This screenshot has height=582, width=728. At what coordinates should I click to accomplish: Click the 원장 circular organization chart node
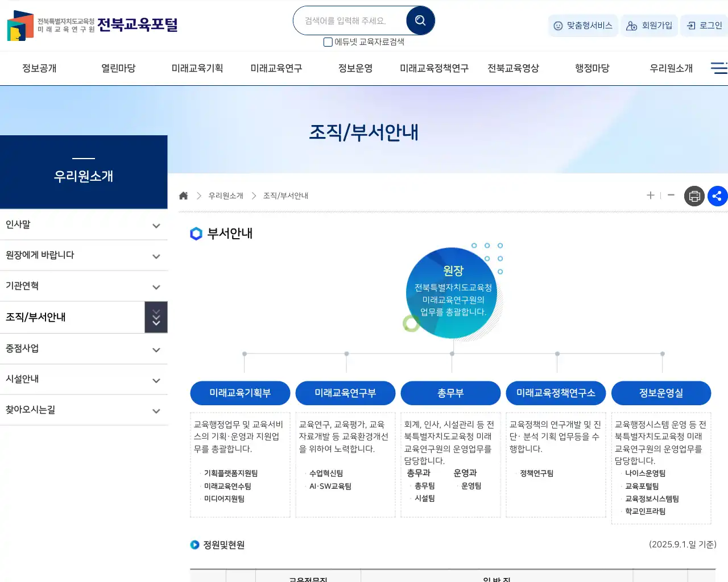coord(451,292)
